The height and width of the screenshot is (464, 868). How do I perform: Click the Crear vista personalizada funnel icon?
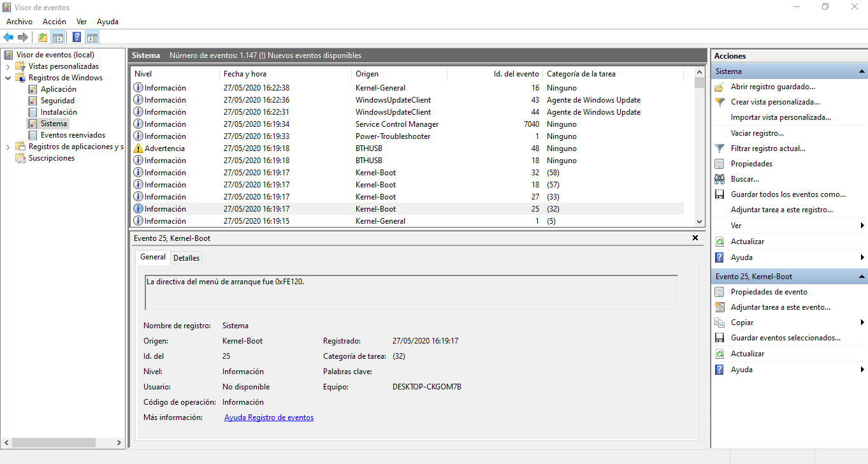click(720, 102)
